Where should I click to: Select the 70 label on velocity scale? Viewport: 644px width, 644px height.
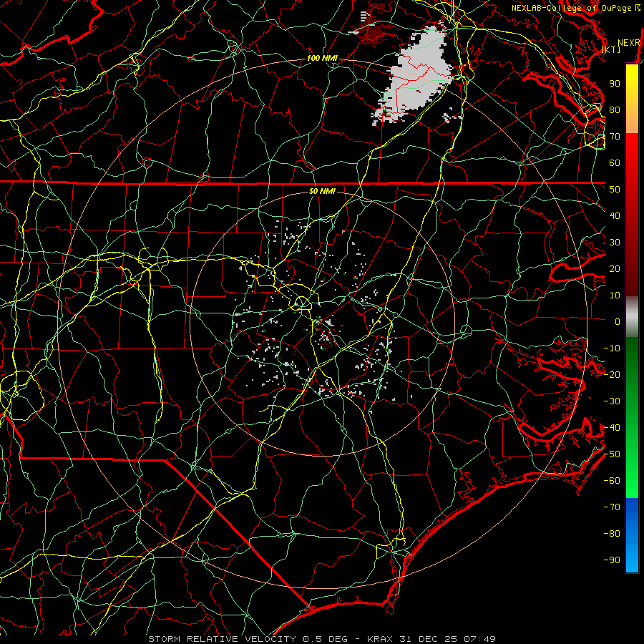(615, 137)
